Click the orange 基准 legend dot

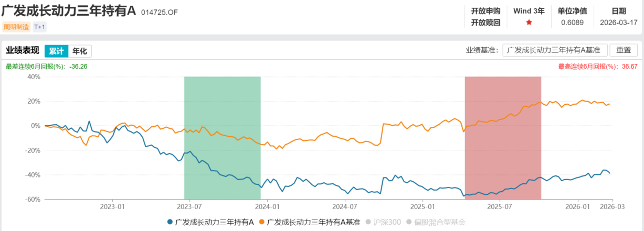click(261, 222)
